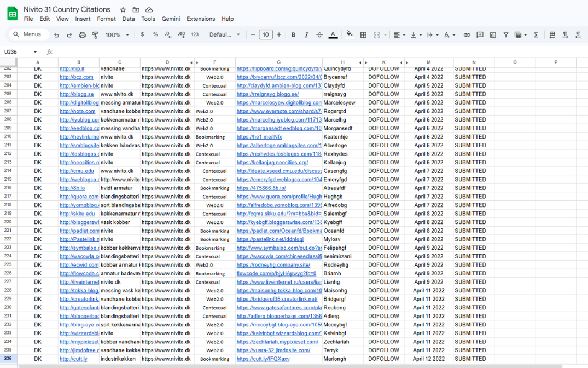Expand the Name Box dropdown arrow

point(36,52)
